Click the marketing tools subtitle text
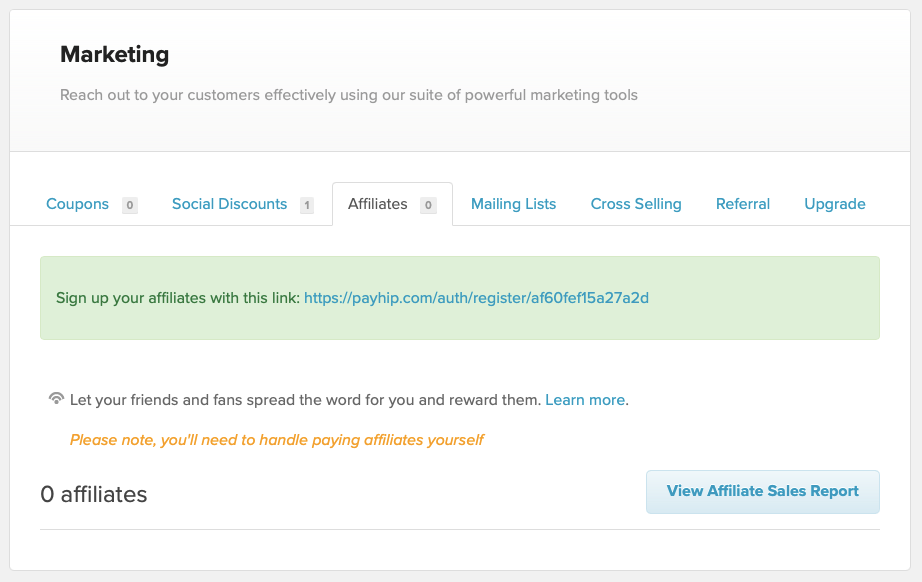 tap(349, 95)
